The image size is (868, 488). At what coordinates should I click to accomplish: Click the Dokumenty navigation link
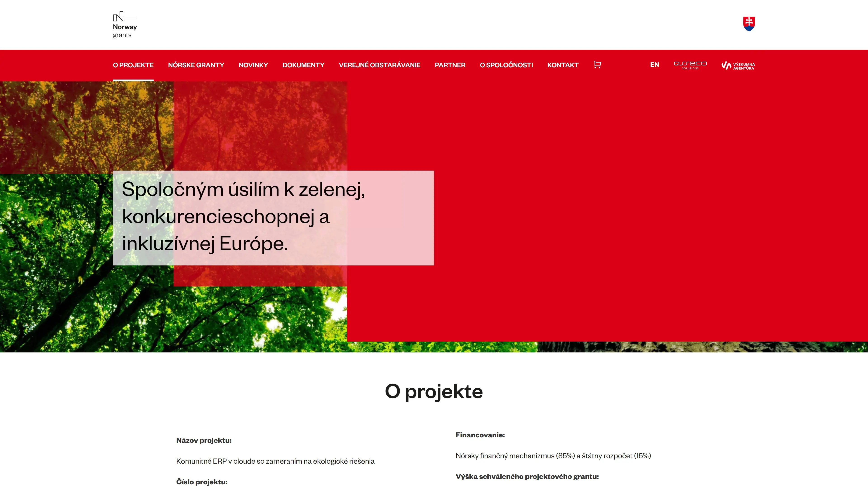coord(303,65)
